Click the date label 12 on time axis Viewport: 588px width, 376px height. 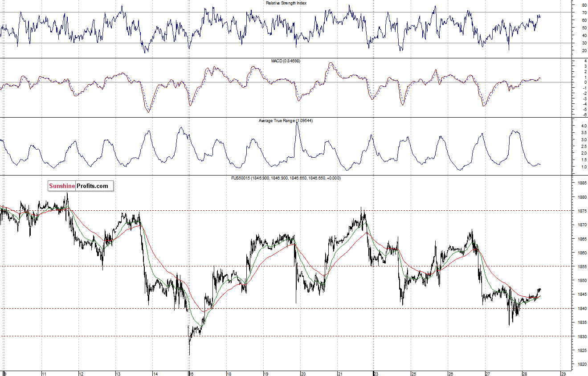click(x=82, y=373)
